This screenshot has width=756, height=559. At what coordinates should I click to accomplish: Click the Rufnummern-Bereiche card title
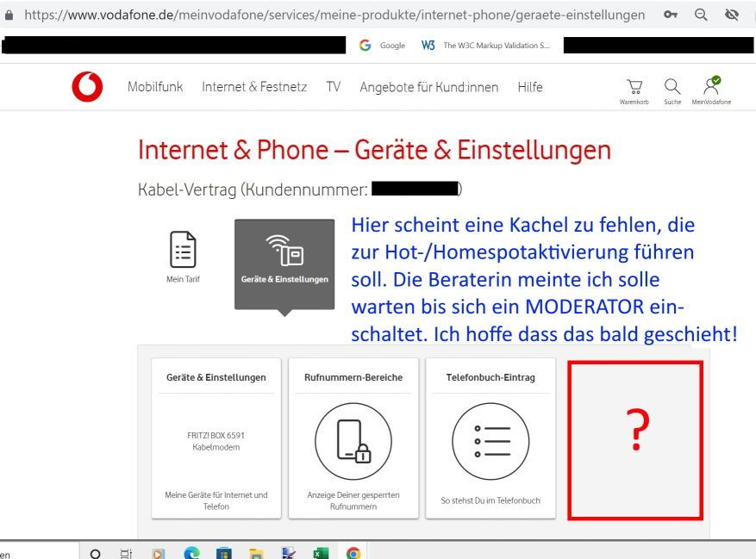tap(353, 377)
